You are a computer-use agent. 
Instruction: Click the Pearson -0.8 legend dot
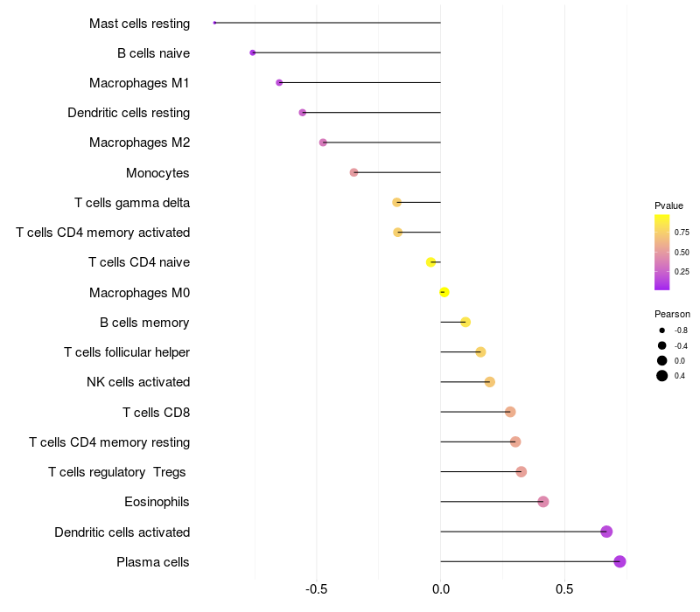pyautogui.click(x=661, y=330)
